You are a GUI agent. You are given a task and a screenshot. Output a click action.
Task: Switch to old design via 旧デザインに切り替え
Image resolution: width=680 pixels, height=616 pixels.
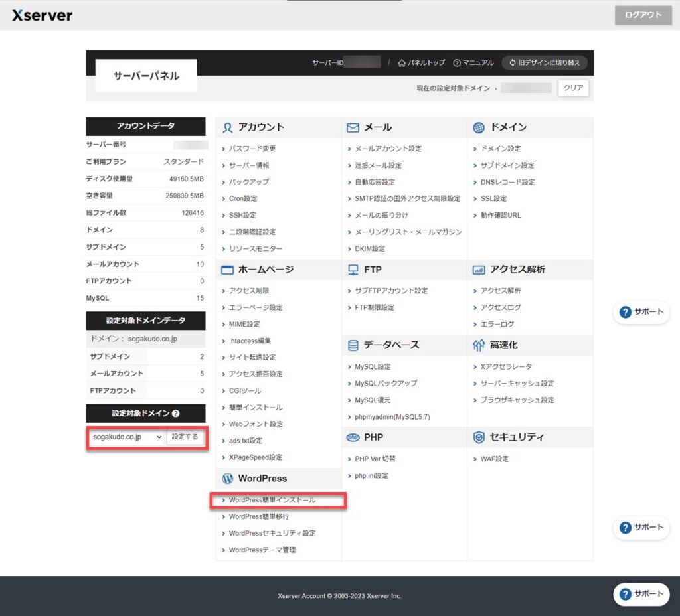tap(545, 63)
